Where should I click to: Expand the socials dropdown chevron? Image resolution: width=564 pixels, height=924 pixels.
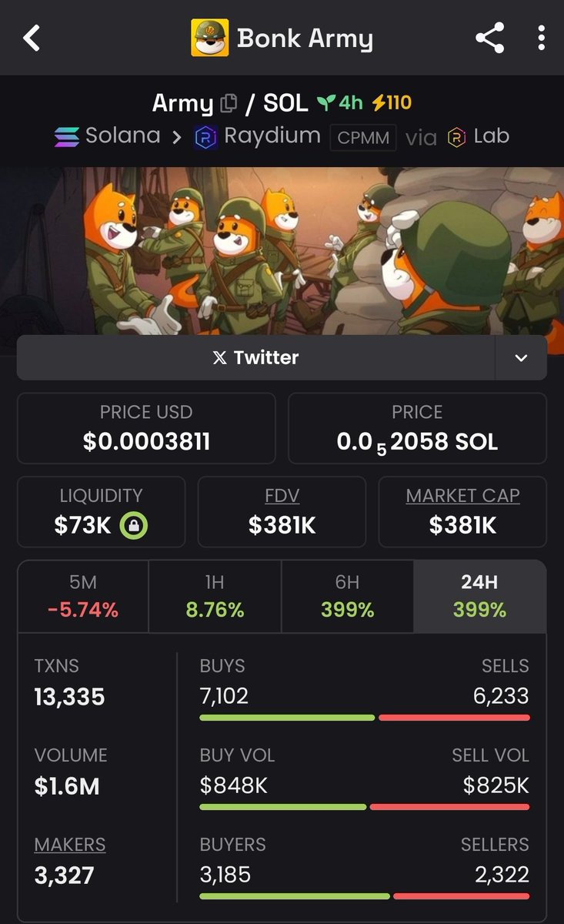[x=521, y=357]
